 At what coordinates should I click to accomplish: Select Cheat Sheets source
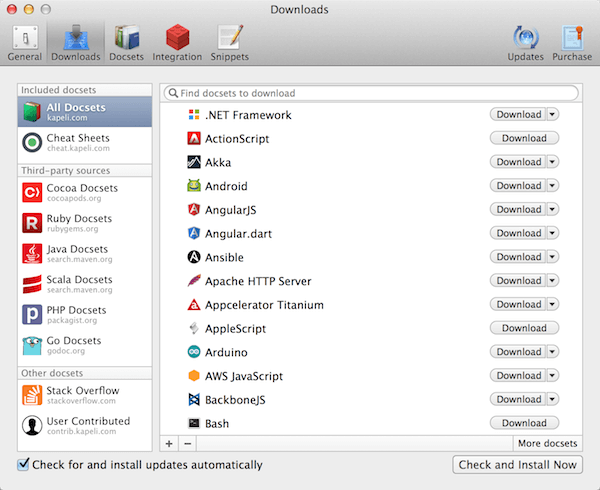tap(85, 142)
